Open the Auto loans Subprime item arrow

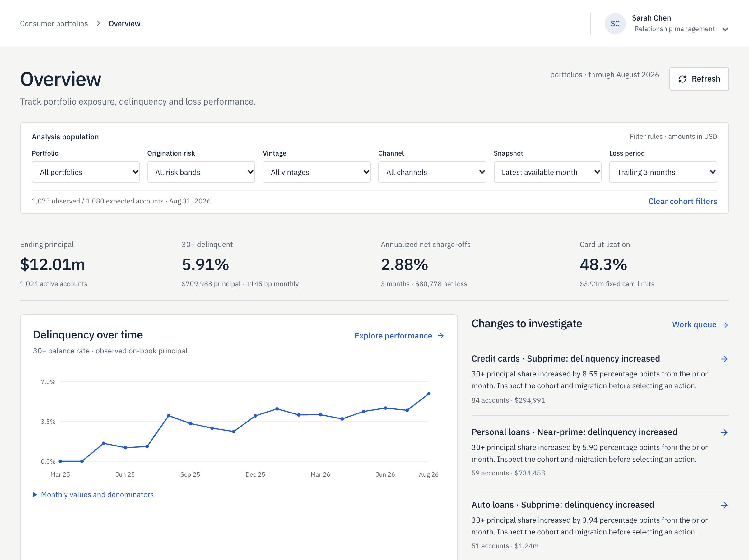click(724, 506)
